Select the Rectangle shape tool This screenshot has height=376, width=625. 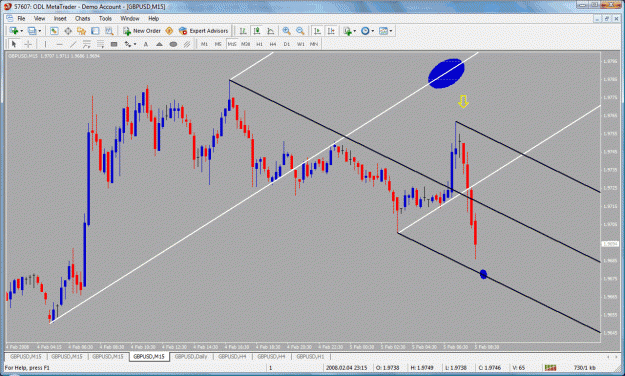114,44
